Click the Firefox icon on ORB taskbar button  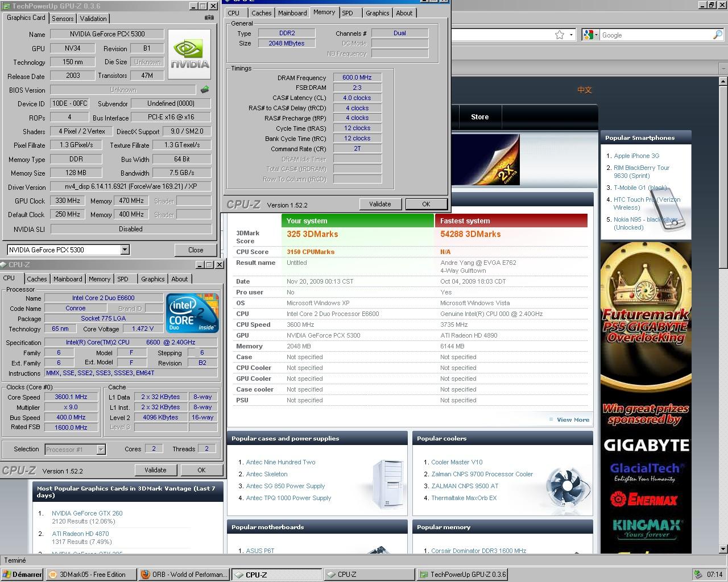point(146,575)
